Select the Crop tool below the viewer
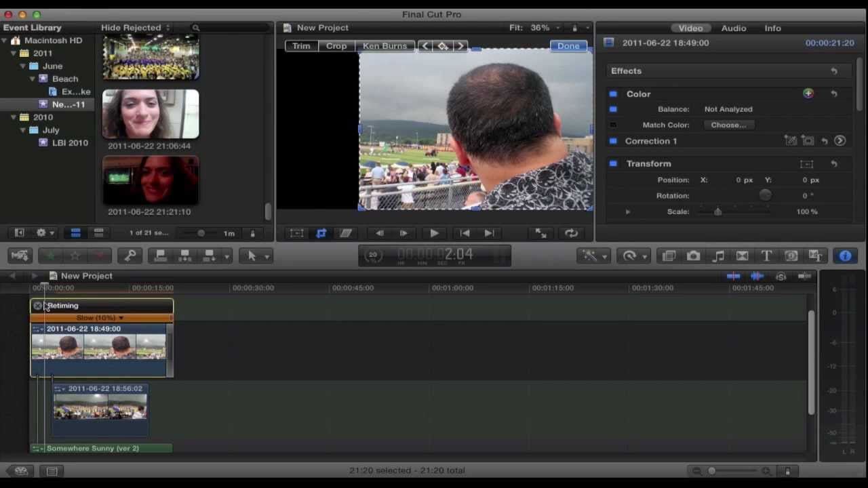 tap(321, 233)
